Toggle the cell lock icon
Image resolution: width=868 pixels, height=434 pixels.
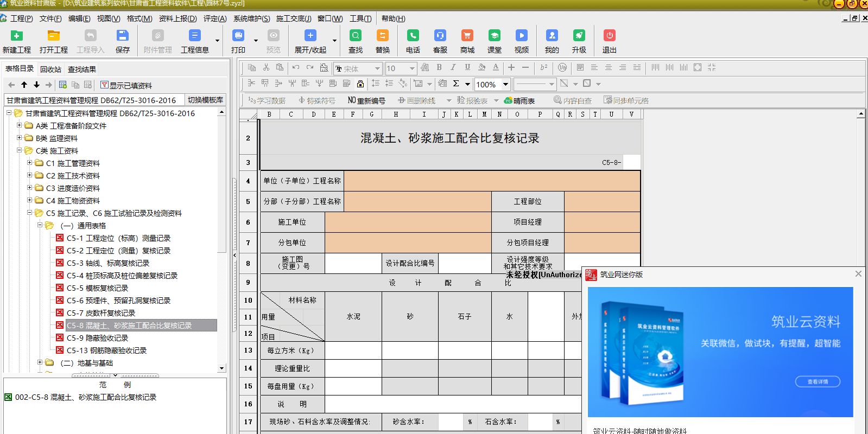360,84
